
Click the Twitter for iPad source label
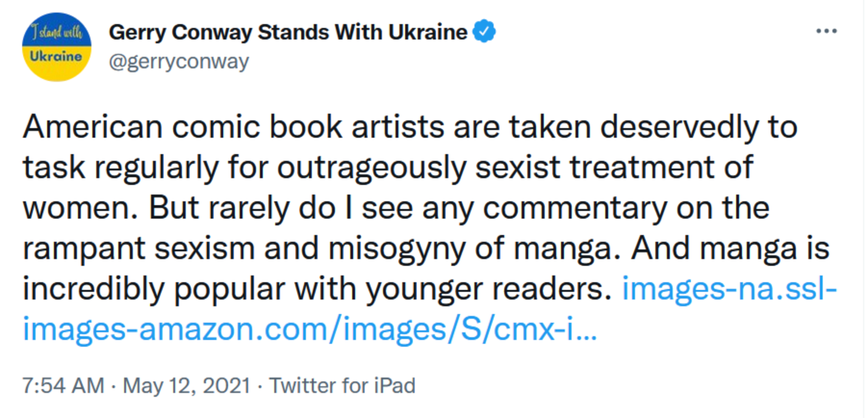[x=342, y=386]
